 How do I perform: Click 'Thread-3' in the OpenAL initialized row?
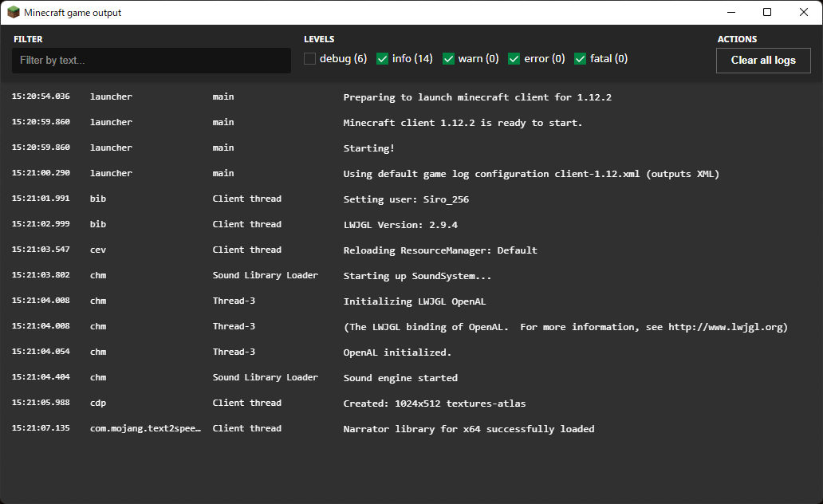(x=234, y=352)
